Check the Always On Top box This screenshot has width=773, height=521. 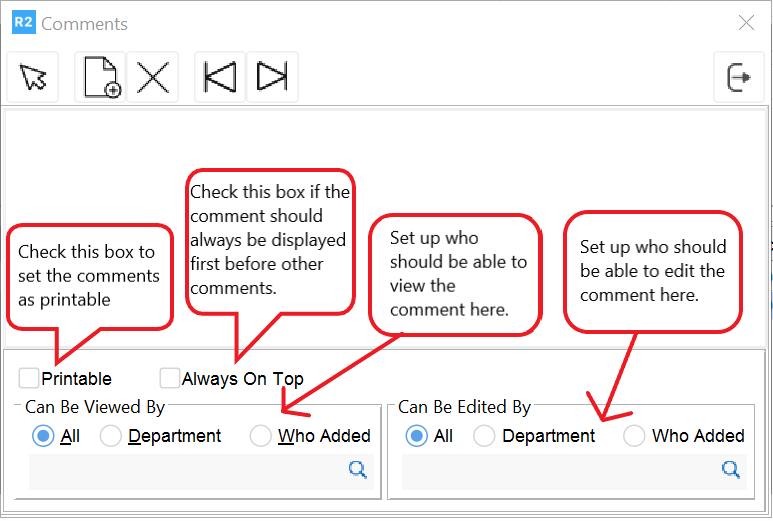click(169, 378)
